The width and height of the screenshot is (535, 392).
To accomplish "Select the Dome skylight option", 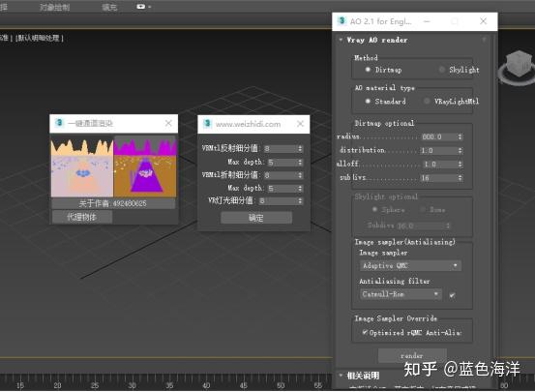I will (423, 209).
